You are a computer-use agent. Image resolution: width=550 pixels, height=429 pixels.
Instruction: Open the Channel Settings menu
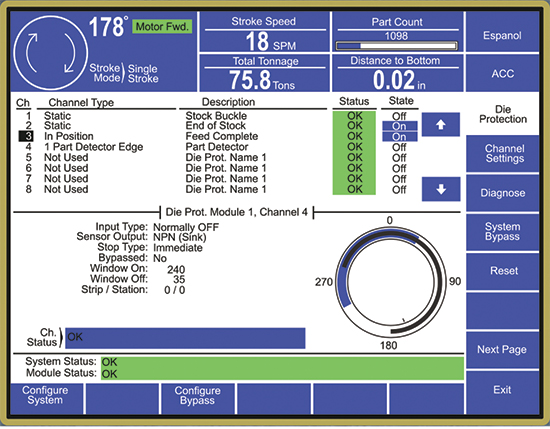coord(503,154)
